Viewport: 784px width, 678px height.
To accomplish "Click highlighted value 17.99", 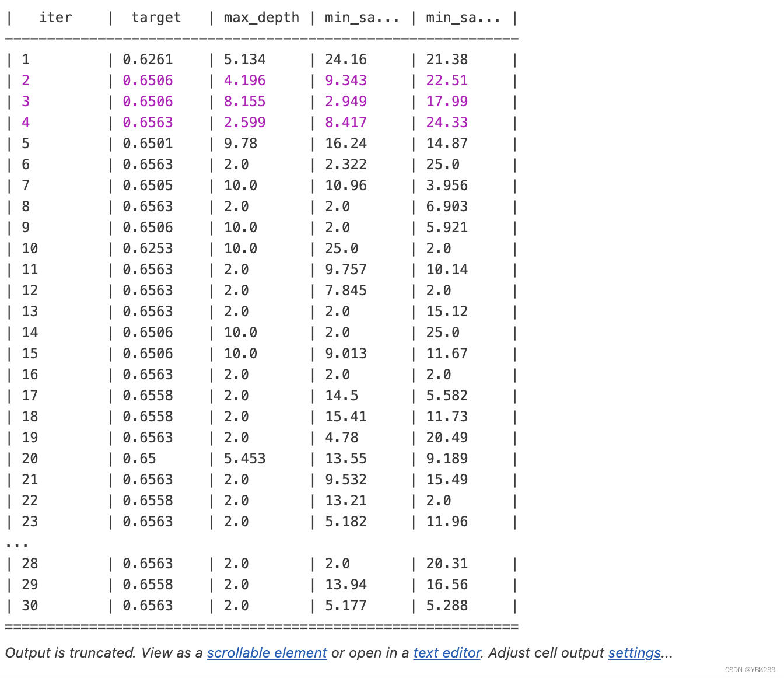I will 447,102.
